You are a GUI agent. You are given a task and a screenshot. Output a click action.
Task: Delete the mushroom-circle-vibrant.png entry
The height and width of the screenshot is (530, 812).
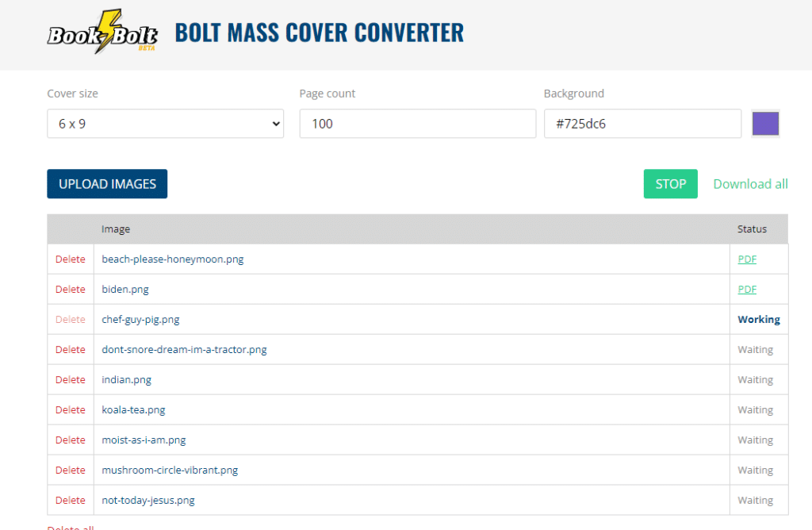point(70,470)
